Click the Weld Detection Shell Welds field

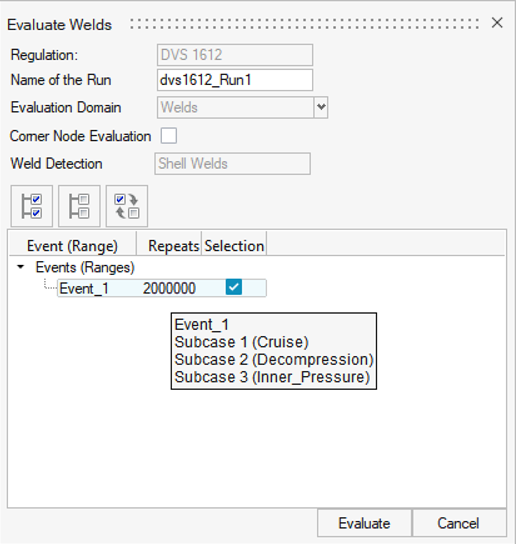coord(232,163)
